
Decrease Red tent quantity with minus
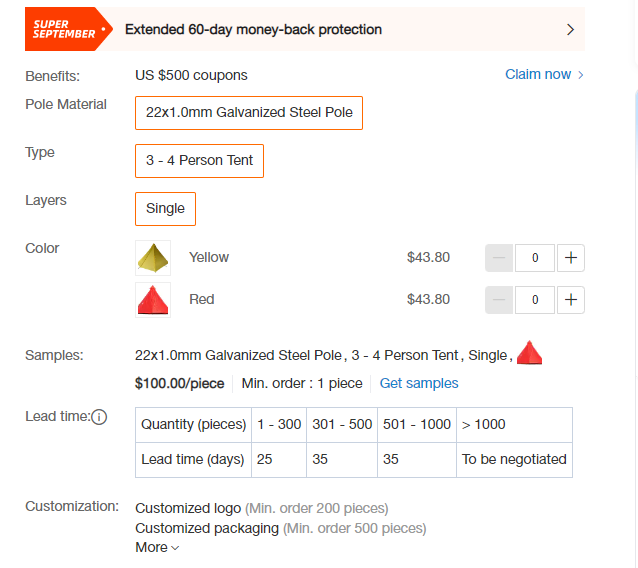click(499, 300)
